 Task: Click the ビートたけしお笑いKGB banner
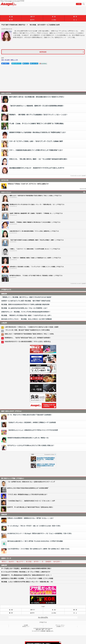(x=43, y=600)
